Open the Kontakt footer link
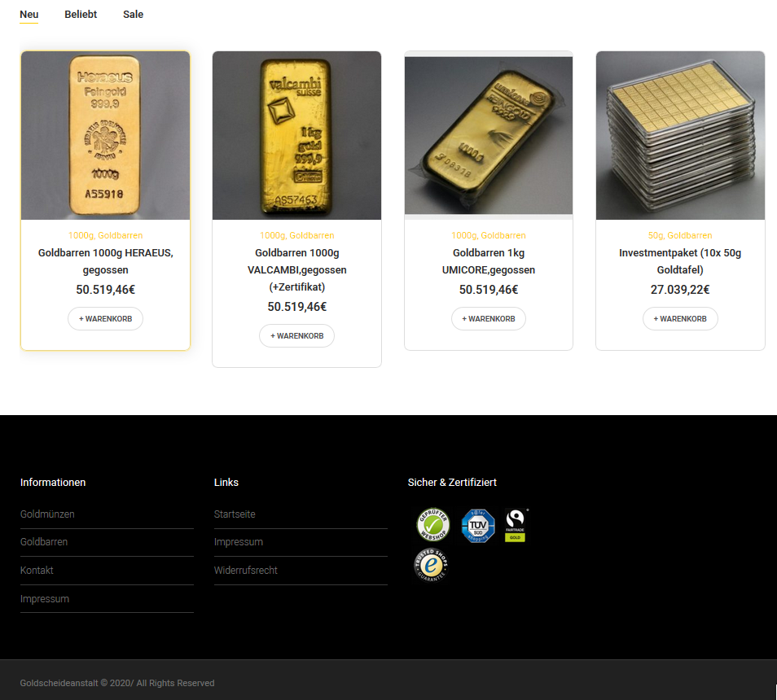 [37, 570]
